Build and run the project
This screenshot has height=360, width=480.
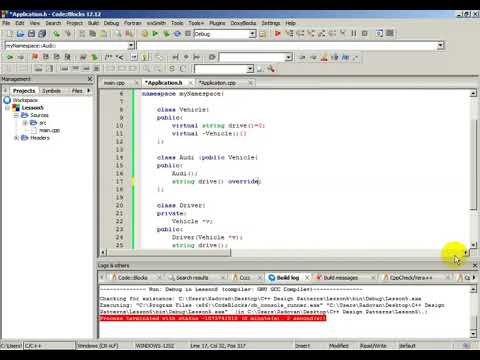coord(166,34)
